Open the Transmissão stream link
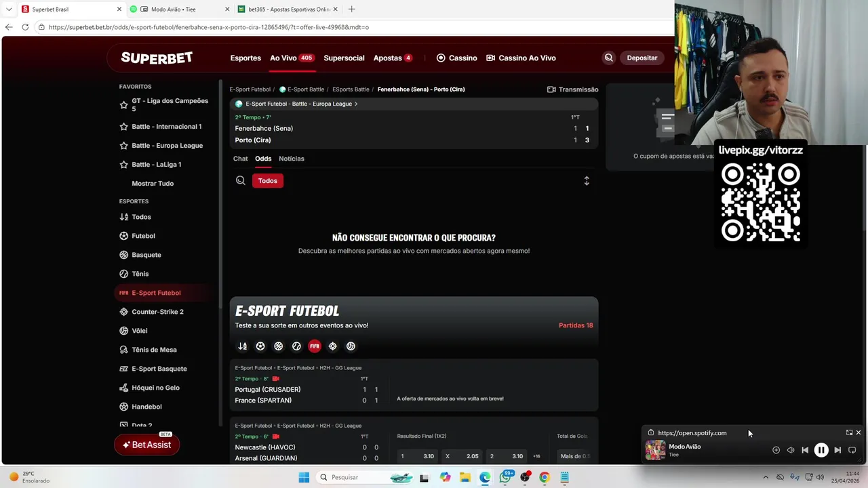This screenshot has width=868, height=488. (x=572, y=89)
